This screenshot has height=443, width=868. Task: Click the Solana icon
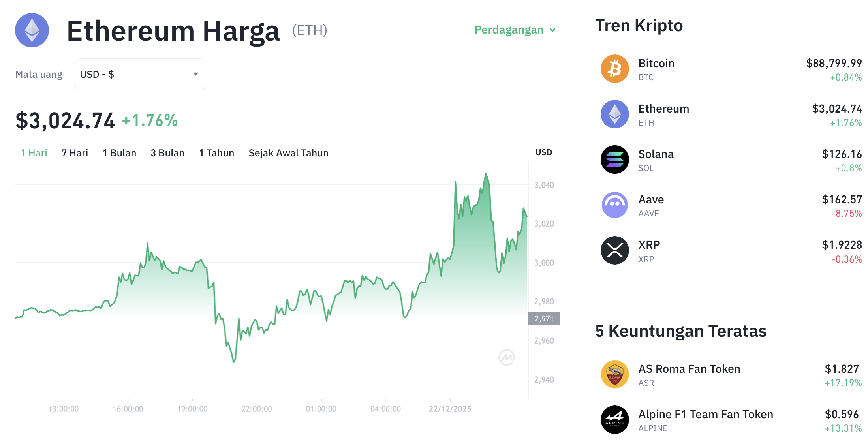coord(614,160)
